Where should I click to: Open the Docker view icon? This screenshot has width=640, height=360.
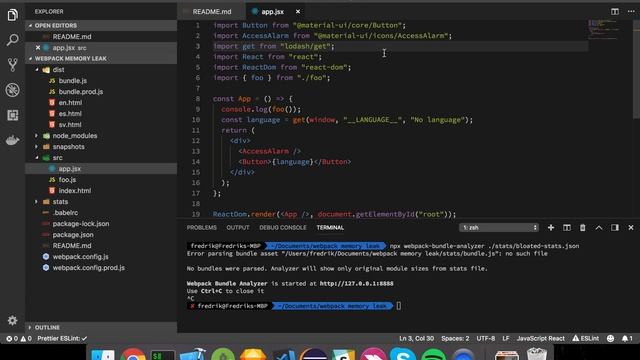tap(12, 140)
